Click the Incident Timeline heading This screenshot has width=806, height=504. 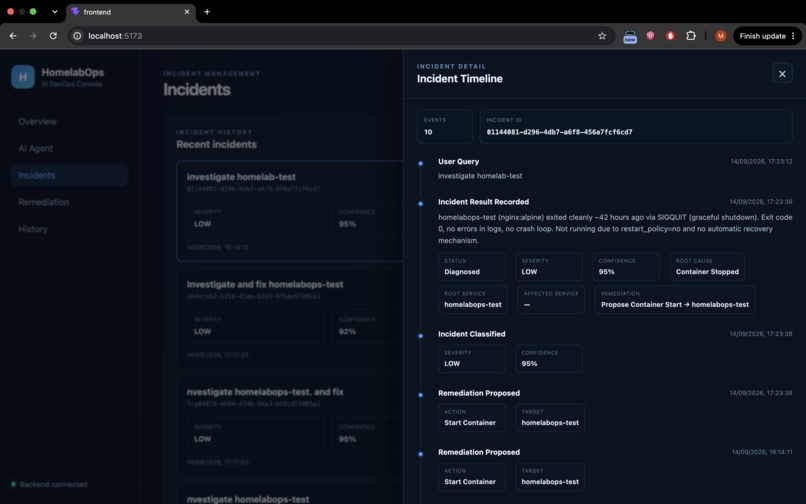point(460,79)
